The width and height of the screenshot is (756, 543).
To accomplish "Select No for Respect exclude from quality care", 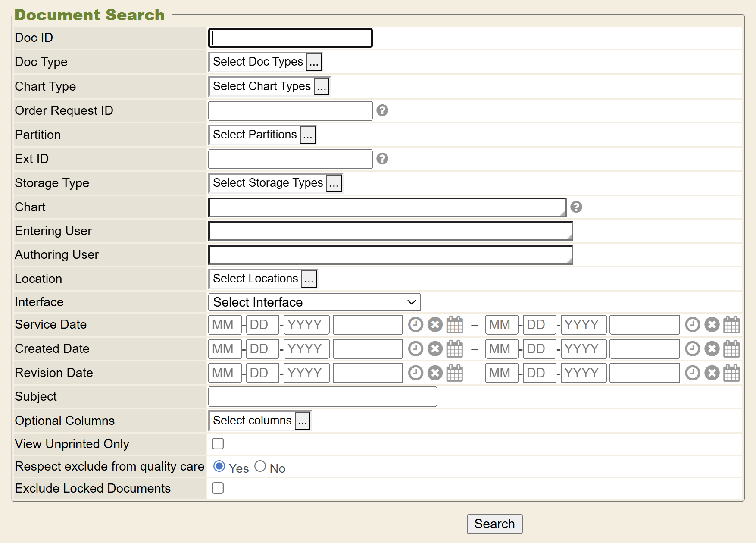I will click(x=260, y=466).
